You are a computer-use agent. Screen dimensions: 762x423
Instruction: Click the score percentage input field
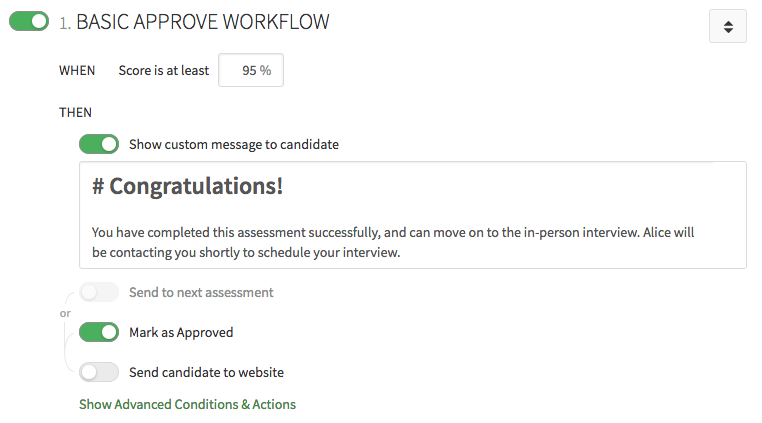(x=251, y=70)
